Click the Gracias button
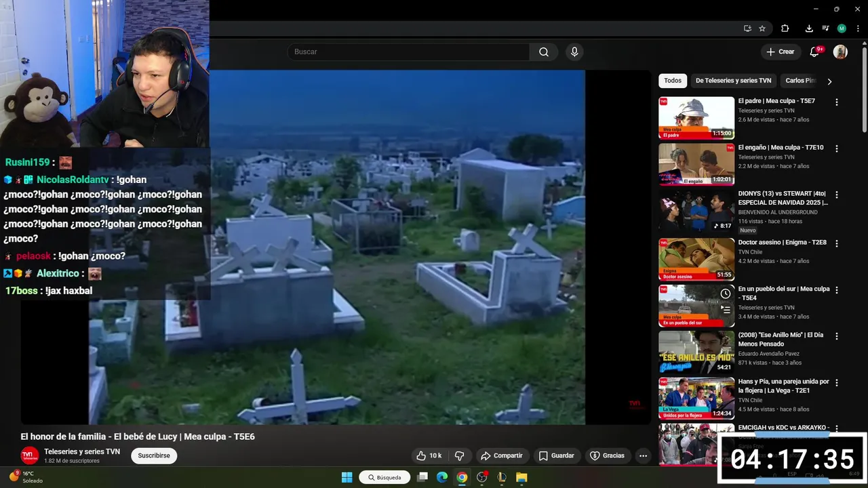Screen dimensions: 868x488 pyautogui.click(x=607, y=455)
